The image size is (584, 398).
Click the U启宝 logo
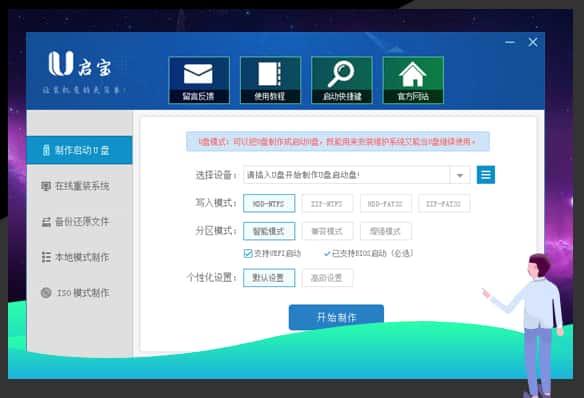pyautogui.click(x=80, y=65)
